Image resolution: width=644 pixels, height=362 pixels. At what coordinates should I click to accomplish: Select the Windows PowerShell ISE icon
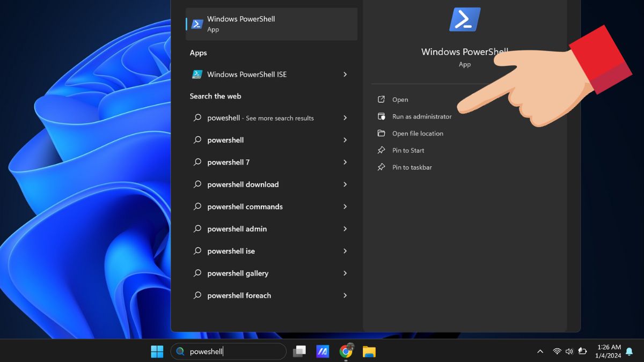(197, 74)
